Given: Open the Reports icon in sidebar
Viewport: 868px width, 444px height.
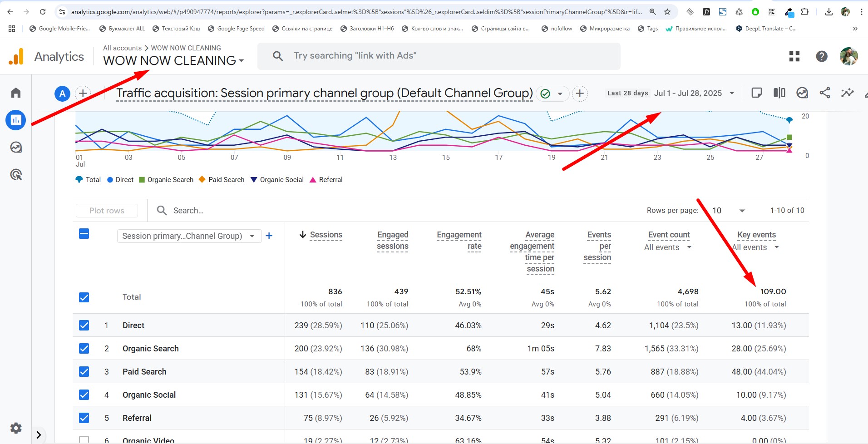Looking at the screenshot, I should [x=16, y=120].
